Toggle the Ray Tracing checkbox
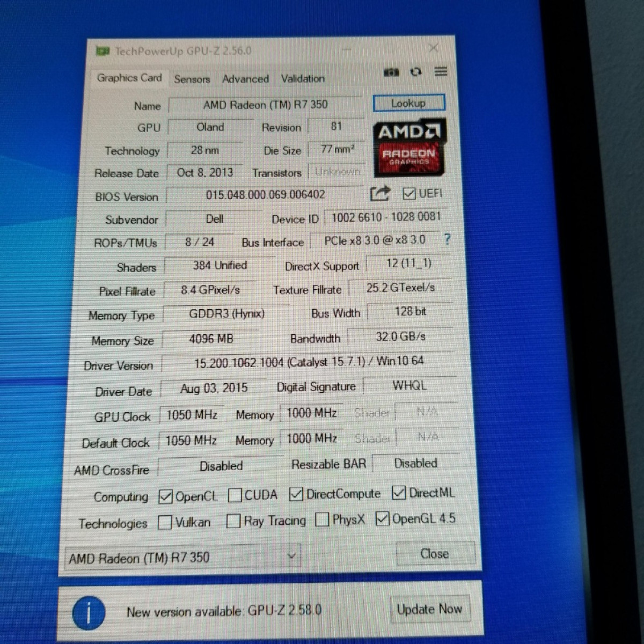Image resolution: width=644 pixels, height=644 pixels. coord(233,521)
